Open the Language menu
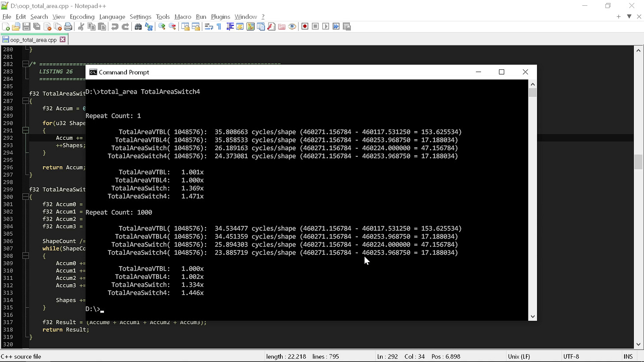The width and height of the screenshot is (644, 362). (112, 16)
